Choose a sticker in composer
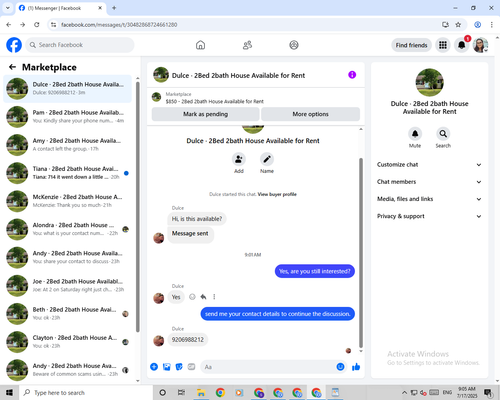This screenshot has width=500, height=400. [179, 367]
